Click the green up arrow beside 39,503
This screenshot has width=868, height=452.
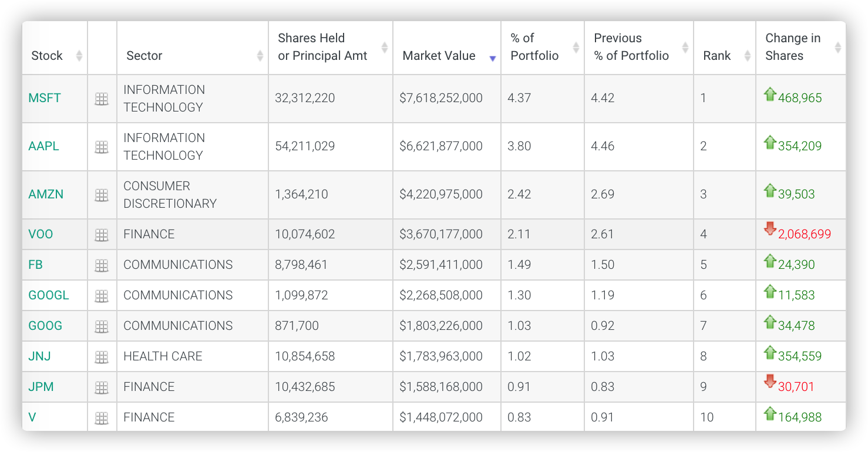point(770,190)
